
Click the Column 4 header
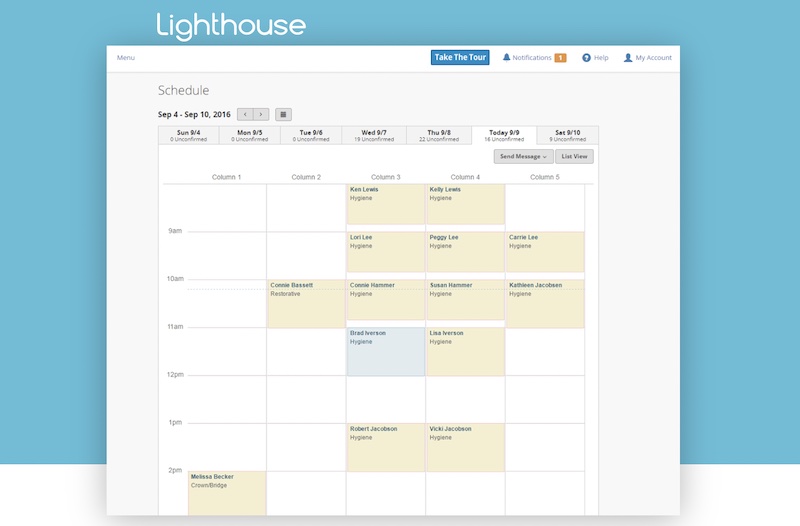pyautogui.click(x=465, y=177)
